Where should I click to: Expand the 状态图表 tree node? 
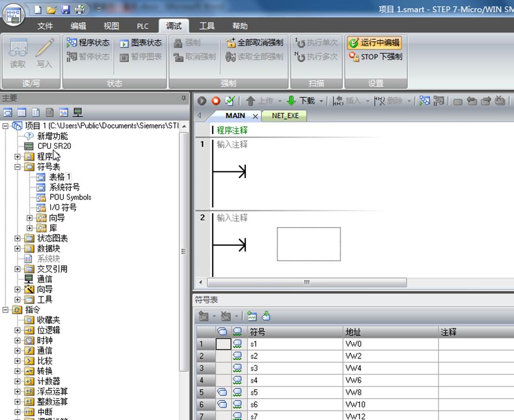click(x=18, y=238)
